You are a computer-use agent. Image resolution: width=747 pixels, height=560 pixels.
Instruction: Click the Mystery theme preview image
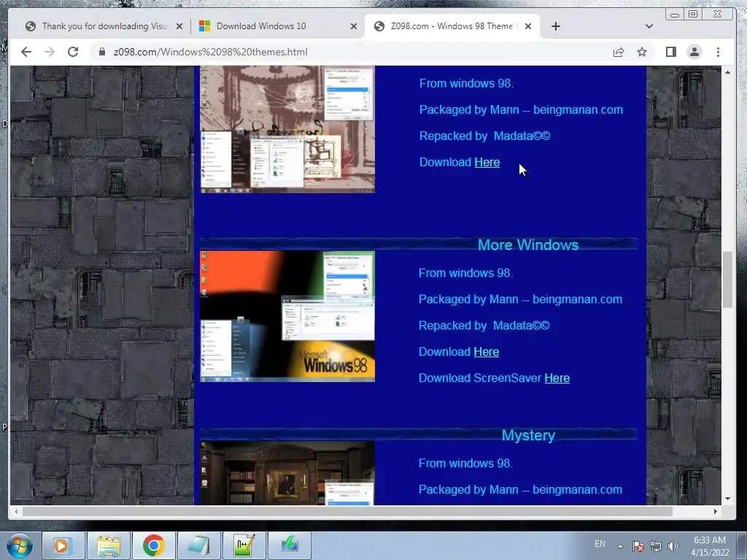point(287,472)
